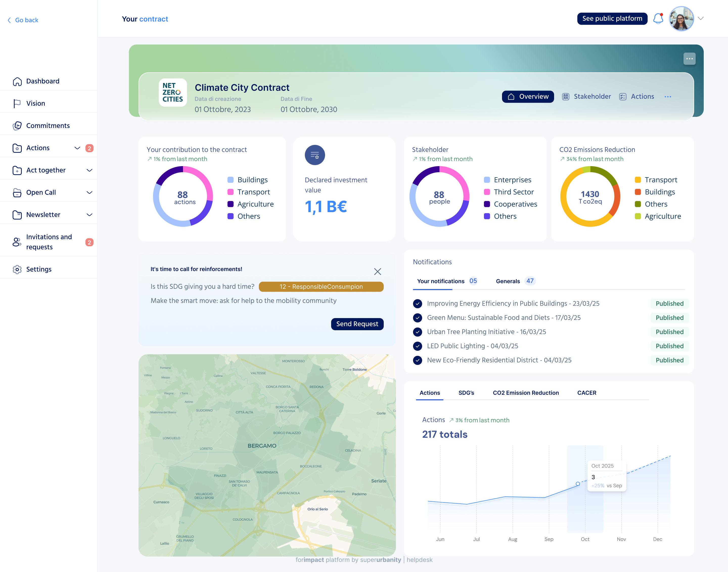Image resolution: width=728 pixels, height=572 pixels.
Task: Open the user profile dropdown arrow
Action: pos(701,18)
